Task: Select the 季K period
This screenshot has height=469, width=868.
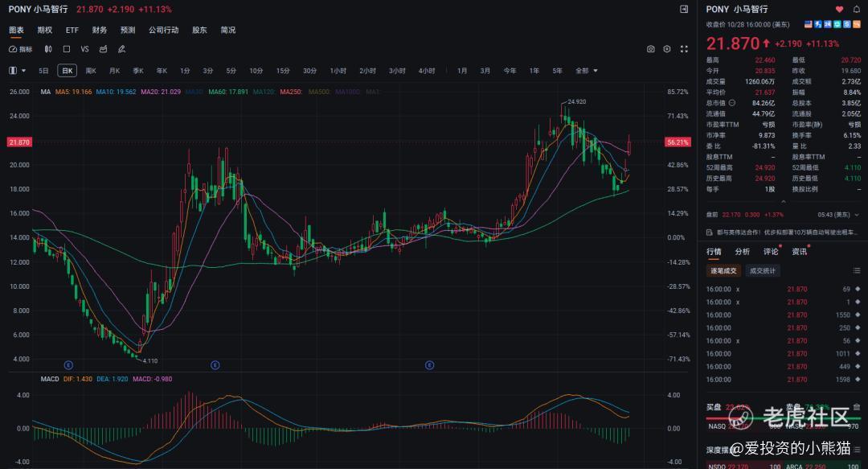Action: coord(138,71)
